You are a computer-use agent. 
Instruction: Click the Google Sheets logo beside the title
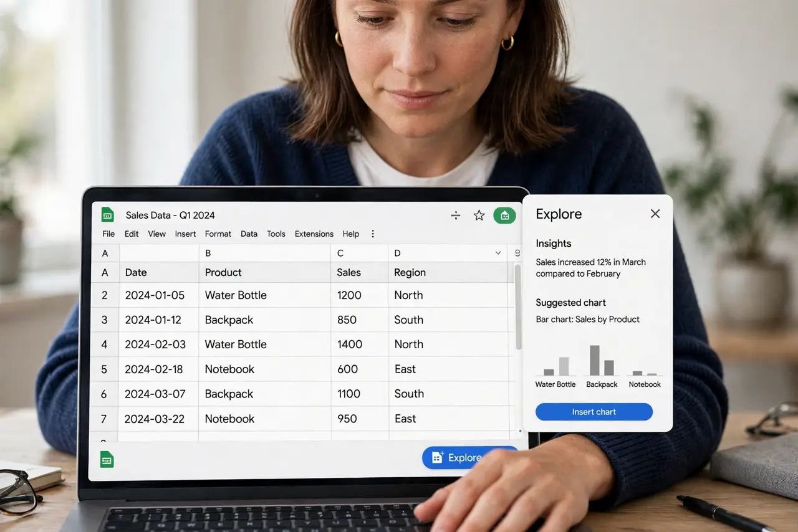pos(107,215)
